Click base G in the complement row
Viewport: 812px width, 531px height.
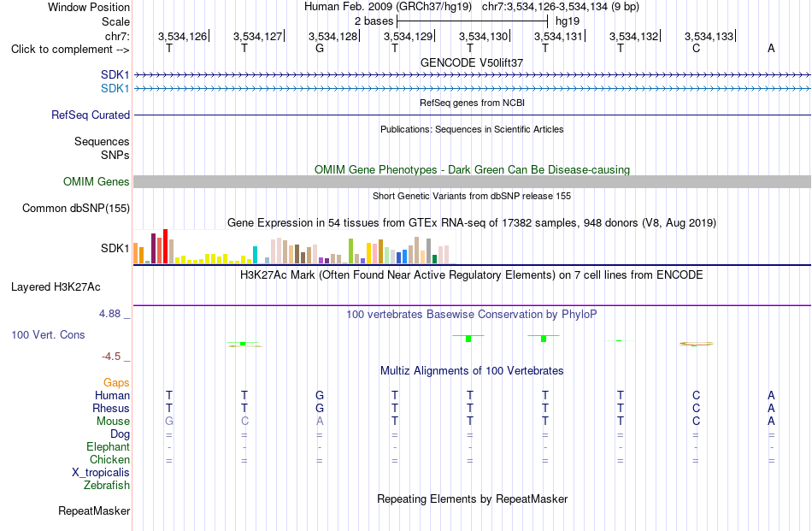click(x=320, y=48)
